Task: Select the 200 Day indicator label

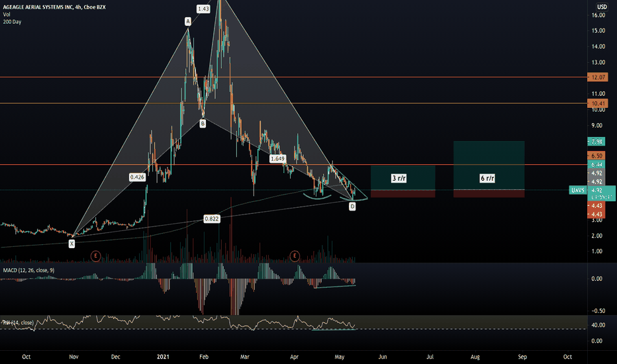Action: [x=12, y=22]
